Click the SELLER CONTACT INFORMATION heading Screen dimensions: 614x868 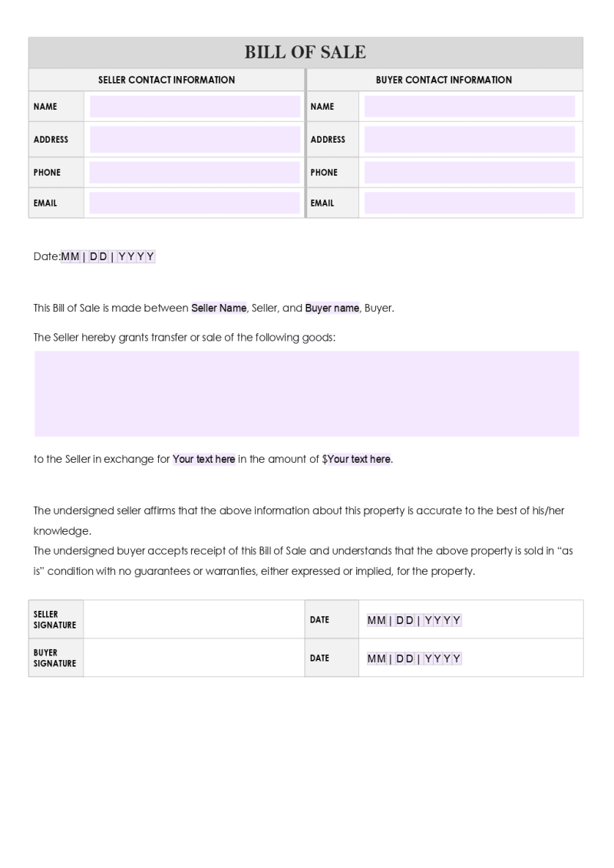pos(167,80)
